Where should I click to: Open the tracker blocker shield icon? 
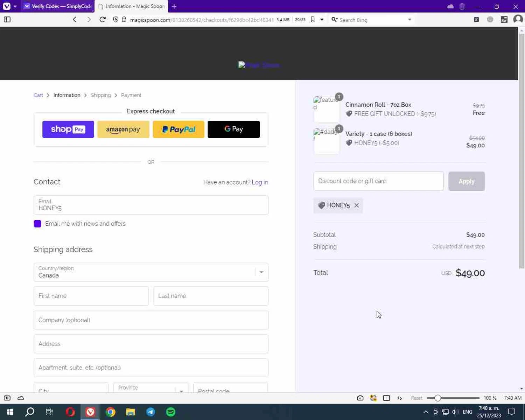pos(116,20)
